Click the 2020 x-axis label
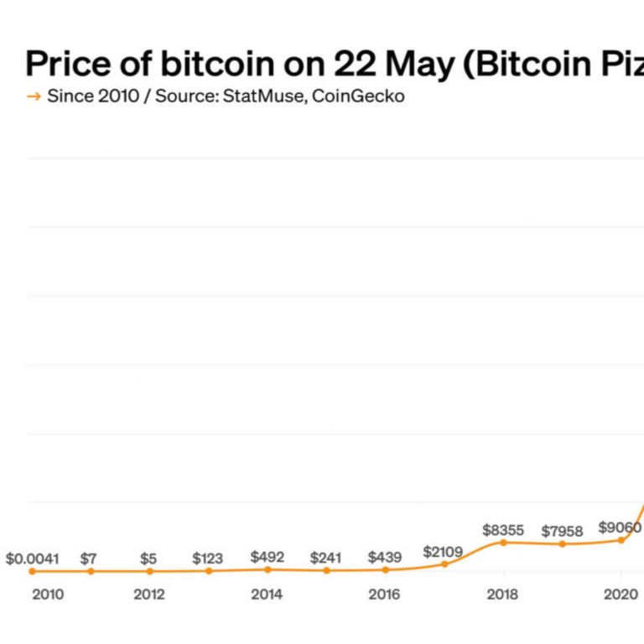This screenshot has width=644, height=644. pyautogui.click(x=621, y=595)
